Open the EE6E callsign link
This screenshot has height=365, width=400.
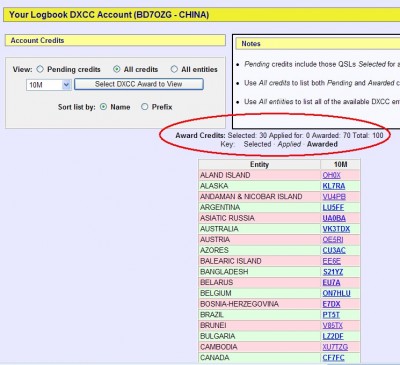tap(332, 261)
